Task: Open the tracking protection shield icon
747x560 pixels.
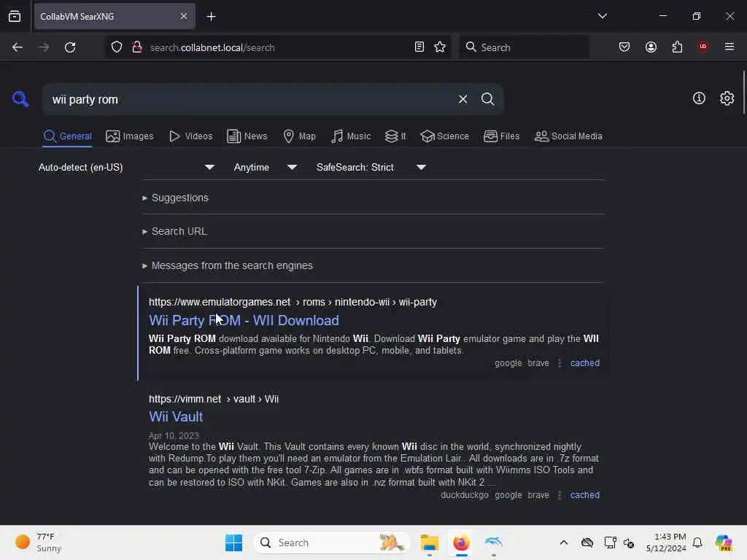Action: [117, 47]
